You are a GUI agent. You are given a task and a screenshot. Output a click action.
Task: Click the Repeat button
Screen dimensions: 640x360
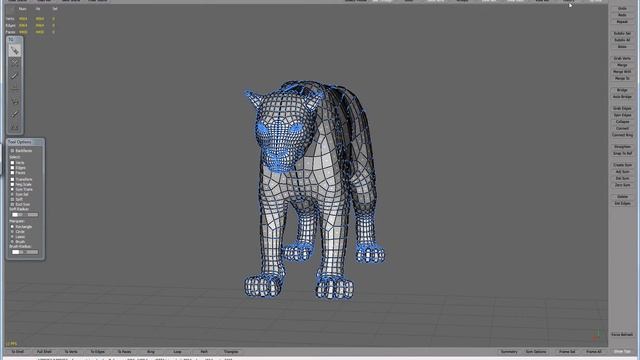point(622,22)
